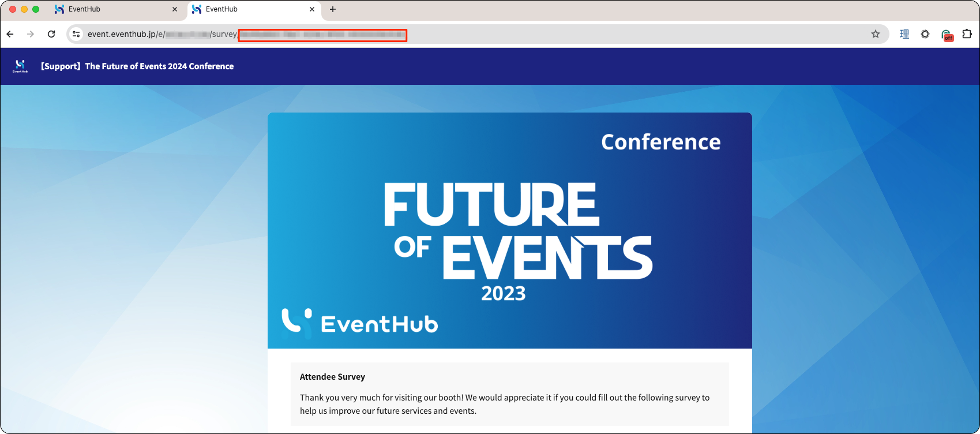The height and width of the screenshot is (434, 980).
Task: Click the yellow macOS minimize button
Action: (24, 9)
